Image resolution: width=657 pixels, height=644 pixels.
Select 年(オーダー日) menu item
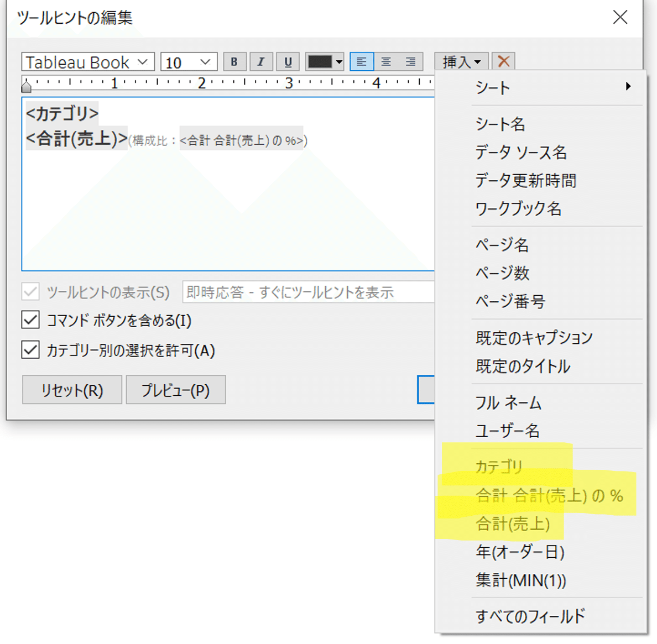540,552
